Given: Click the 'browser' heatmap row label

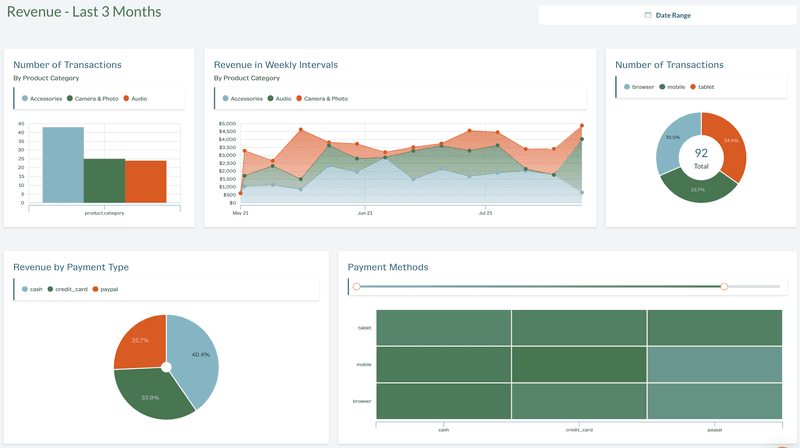Looking at the screenshot, I should click(362, 401).
